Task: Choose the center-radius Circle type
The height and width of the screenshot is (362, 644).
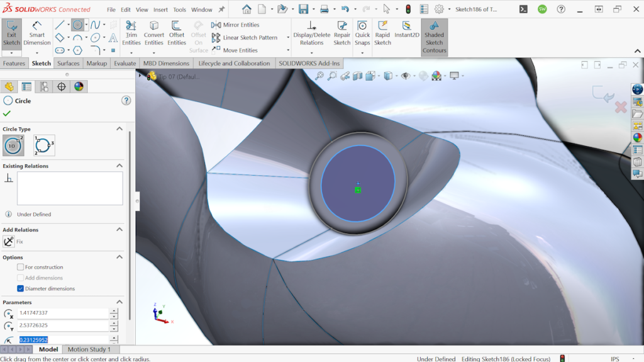Action: [x=13, y=145]
